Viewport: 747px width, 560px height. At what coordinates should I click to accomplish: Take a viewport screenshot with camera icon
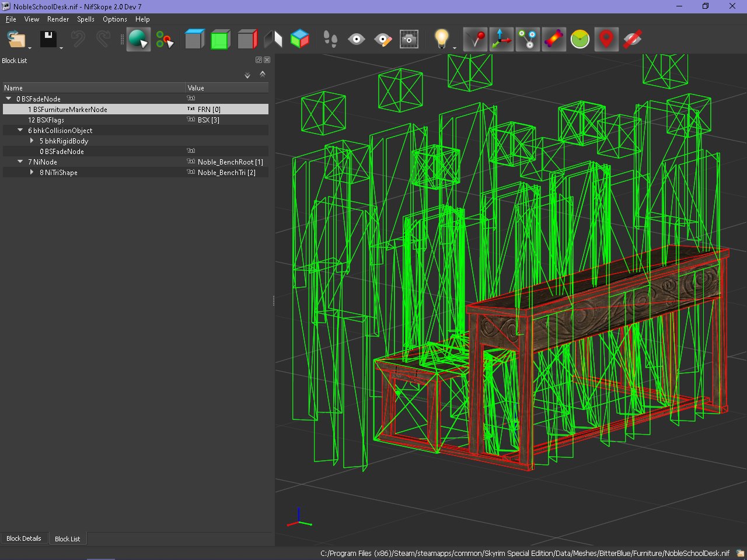click(x=409, y=40)
